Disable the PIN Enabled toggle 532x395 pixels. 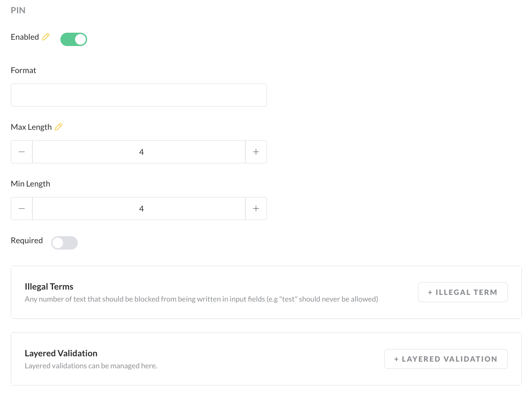pyautogui.click(x=74, y=39)
